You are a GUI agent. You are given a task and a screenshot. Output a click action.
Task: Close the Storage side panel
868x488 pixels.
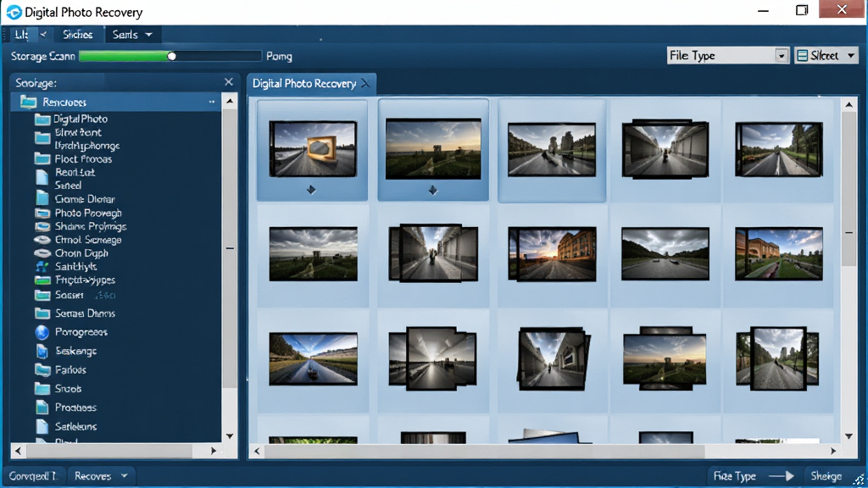point(229,82)
